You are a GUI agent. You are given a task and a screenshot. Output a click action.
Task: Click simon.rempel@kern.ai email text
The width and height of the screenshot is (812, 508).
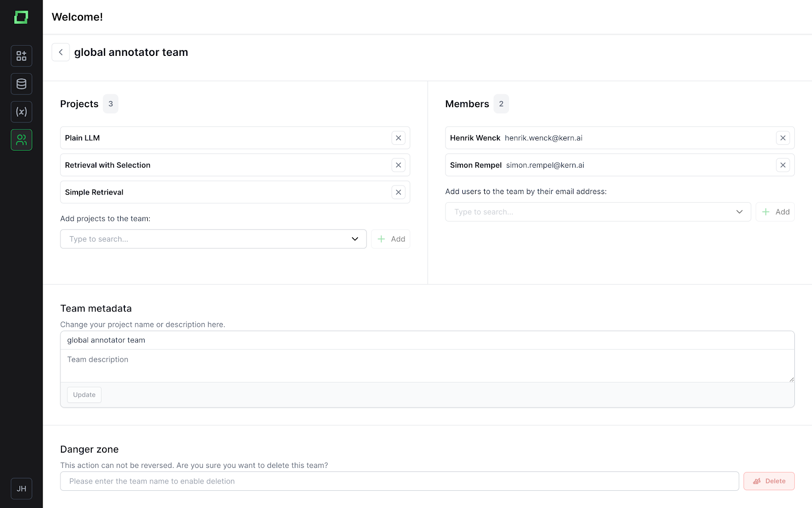(x=545, y=165)
